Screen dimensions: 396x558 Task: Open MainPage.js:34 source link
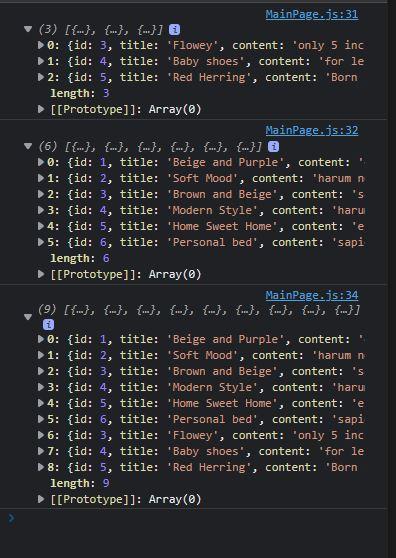point(312,295)
